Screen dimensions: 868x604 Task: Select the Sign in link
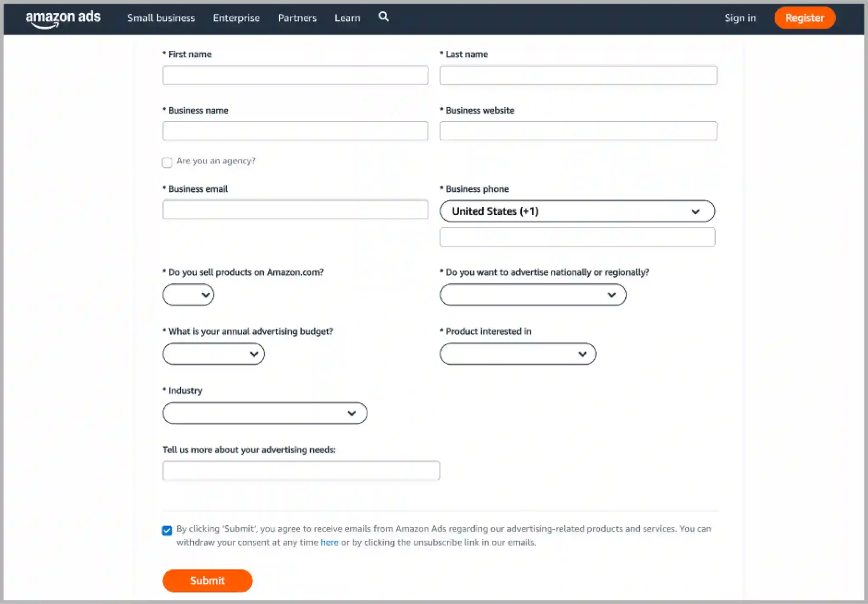(x=740, y=18)
